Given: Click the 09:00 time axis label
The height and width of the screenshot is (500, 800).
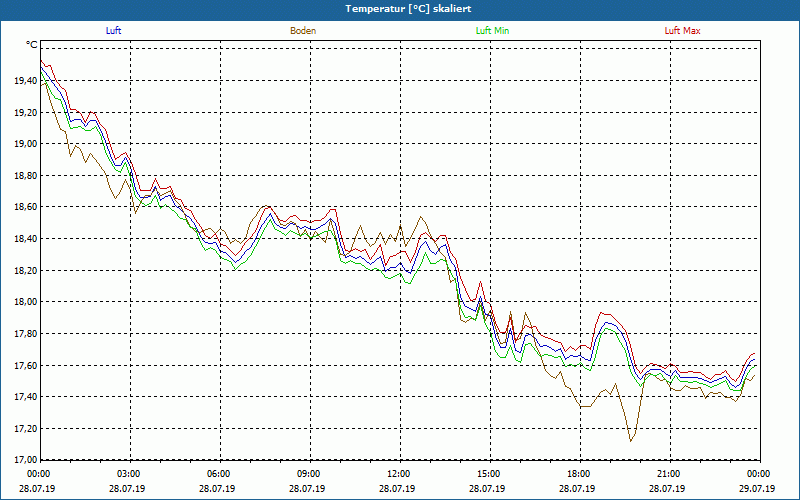Looking at the screenshot, I should point(308,474).
